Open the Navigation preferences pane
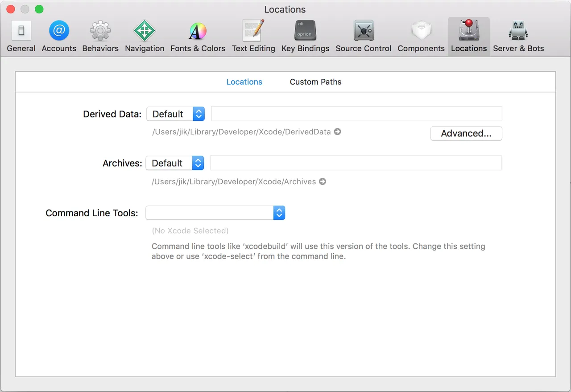The width and height of the screenshot is (571, 392). tap(145, 37)
